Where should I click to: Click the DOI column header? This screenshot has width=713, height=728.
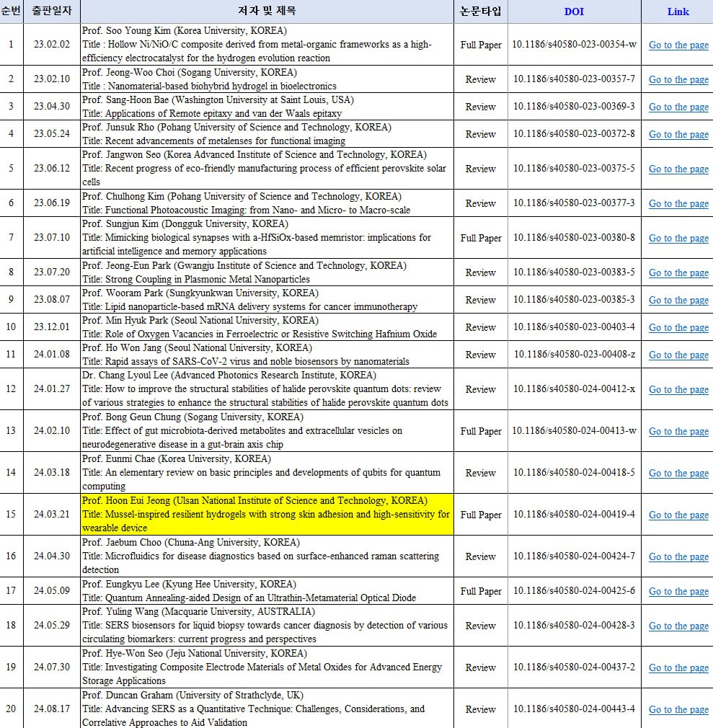(574, 12)
